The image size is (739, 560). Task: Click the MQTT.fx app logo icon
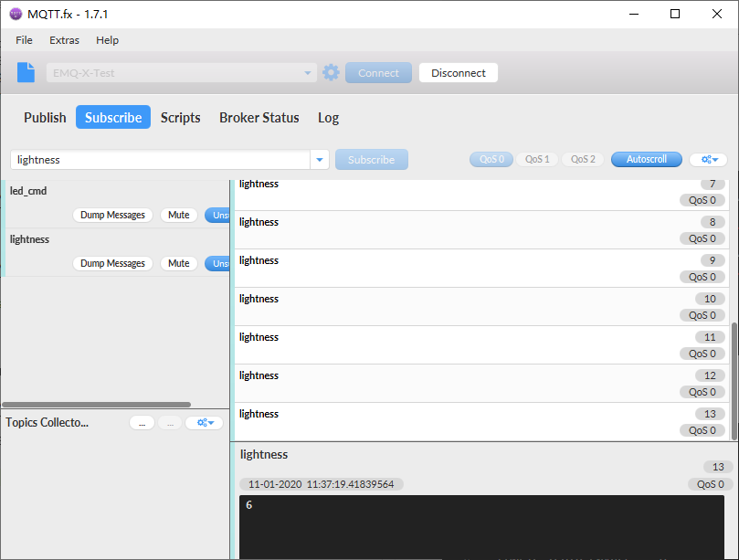pos(16,14)
